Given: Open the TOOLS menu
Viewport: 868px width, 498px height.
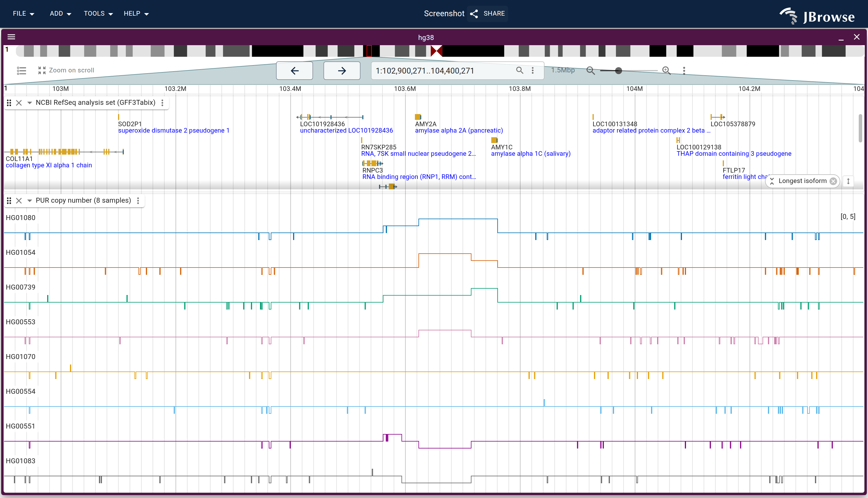Looking at the screenshot, I should click(x=98, y=14).
